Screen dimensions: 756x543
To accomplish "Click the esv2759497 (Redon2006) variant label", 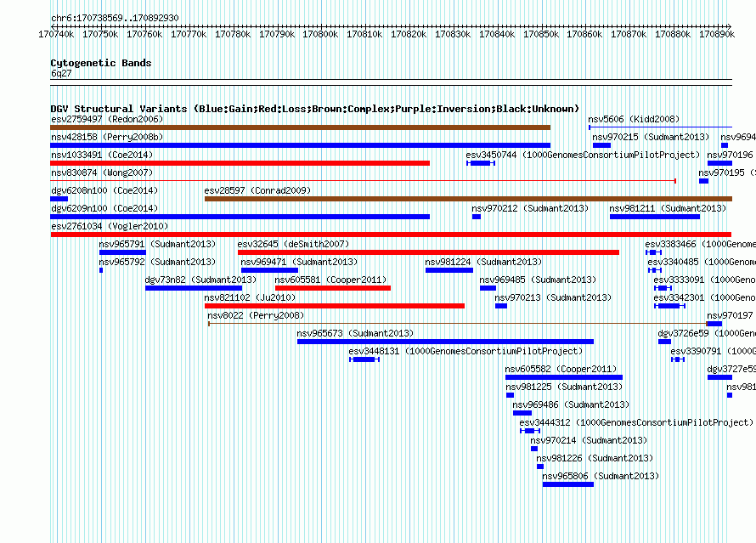I will [x=107, y=119].
